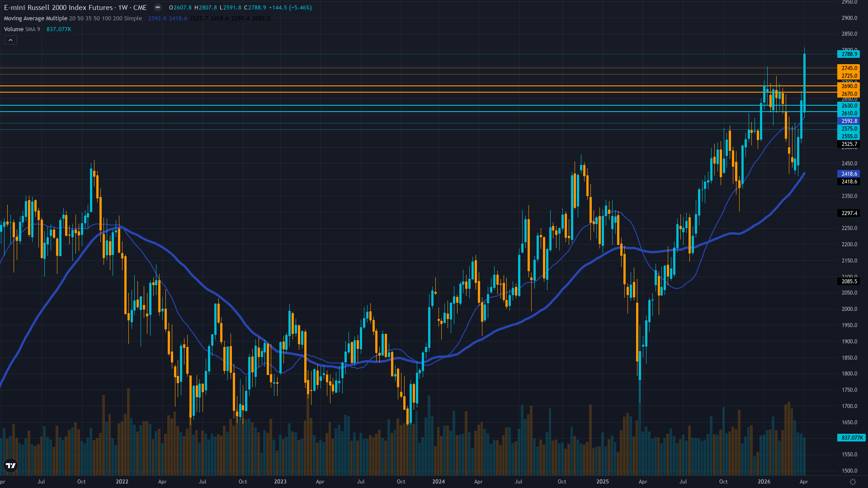Click the black 2085.5 moving average scale label
The width and height of the screenshot is (868, 488).
point(849,282)
